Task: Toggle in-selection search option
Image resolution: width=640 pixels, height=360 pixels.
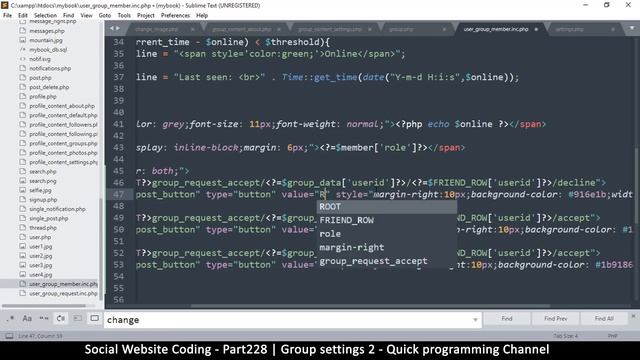Action: 77,318
